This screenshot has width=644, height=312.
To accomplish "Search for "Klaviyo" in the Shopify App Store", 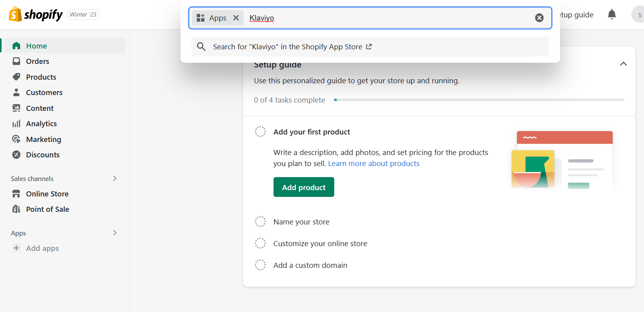I will 370,47.
